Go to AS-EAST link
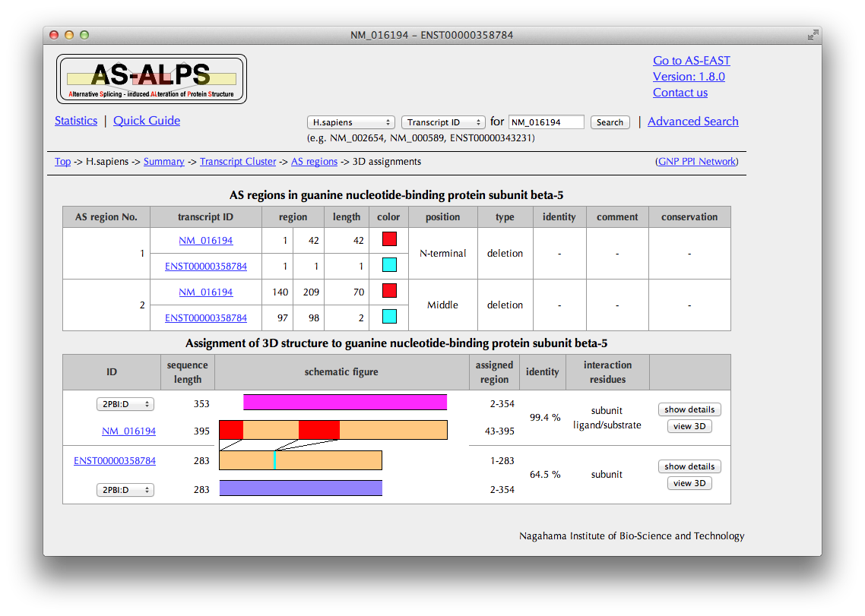This screenshot has width=865, height=616. coord(691,61)
